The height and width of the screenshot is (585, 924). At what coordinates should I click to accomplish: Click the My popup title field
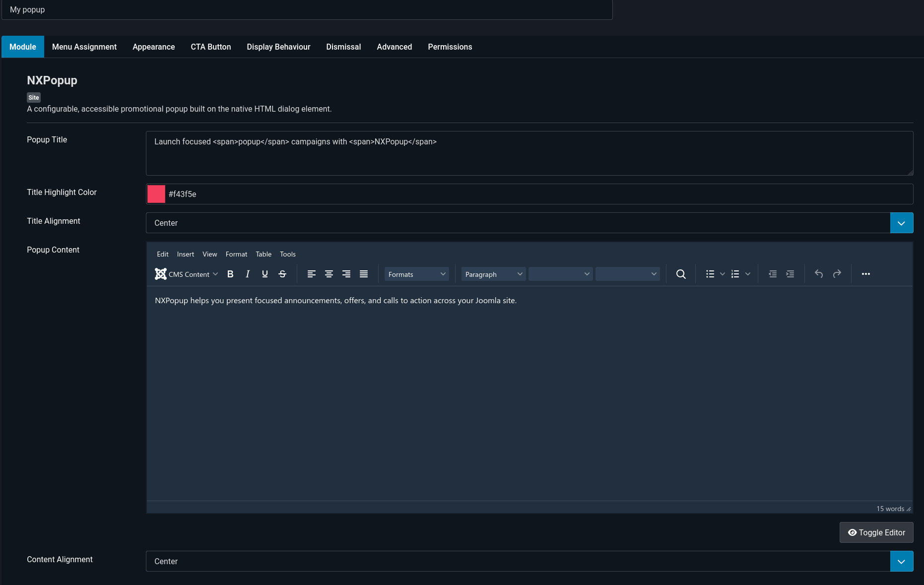click(x=307, y=10)
